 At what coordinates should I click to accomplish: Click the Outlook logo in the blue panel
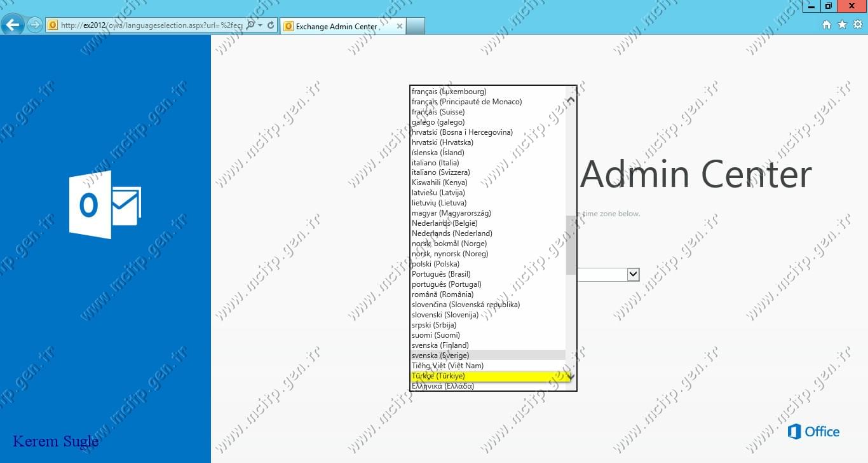point(105,205)
